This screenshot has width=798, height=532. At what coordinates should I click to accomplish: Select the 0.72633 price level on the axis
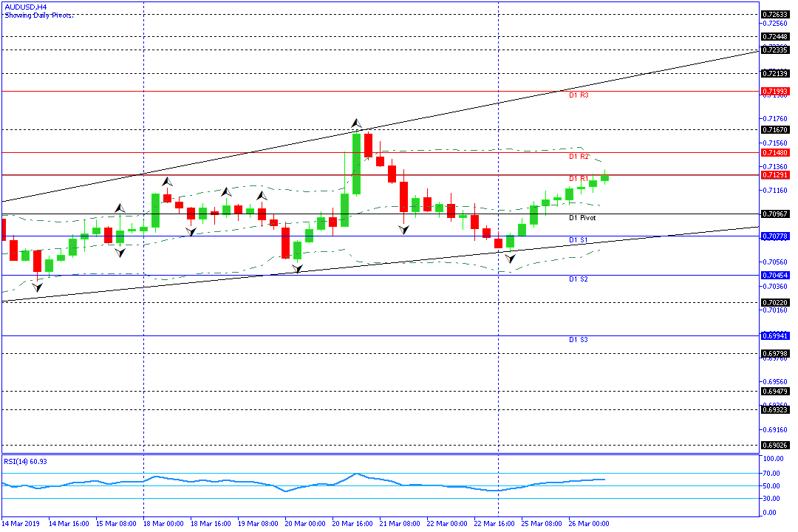775,14
